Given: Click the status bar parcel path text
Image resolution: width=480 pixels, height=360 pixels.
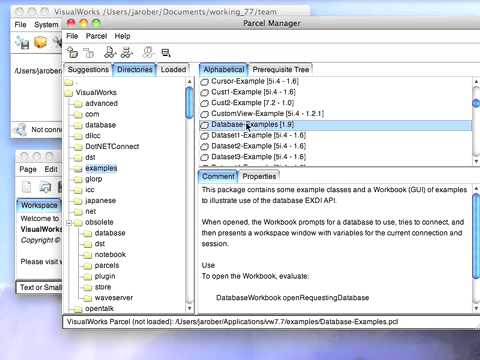Looking at the screenshot, I should tap(232, 322).
